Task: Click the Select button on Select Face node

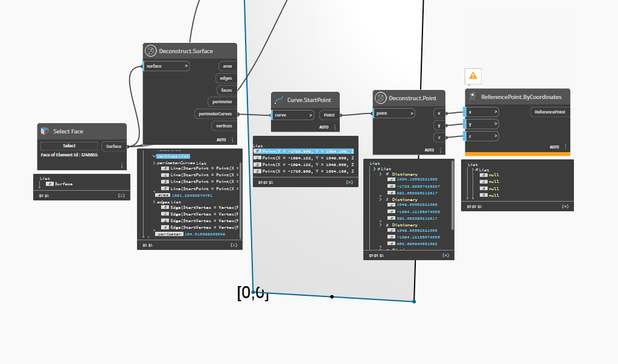Action: click(x=69, y=145)
